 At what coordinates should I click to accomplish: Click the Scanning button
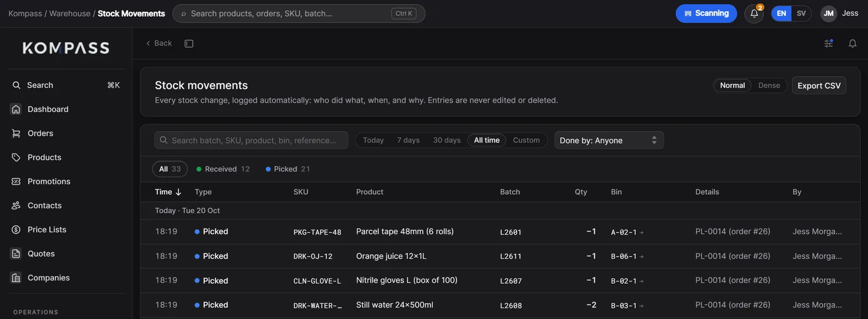click(706, 14)
